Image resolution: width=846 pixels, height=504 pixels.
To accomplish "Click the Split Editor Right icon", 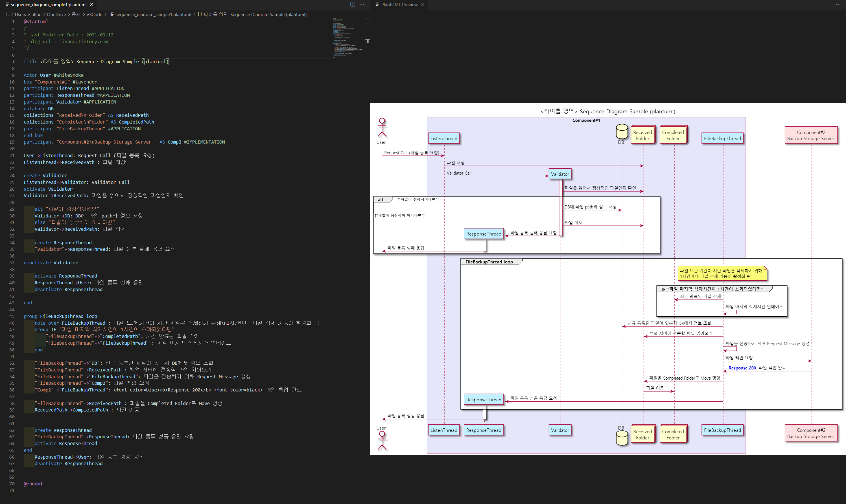I will point(353,5).
